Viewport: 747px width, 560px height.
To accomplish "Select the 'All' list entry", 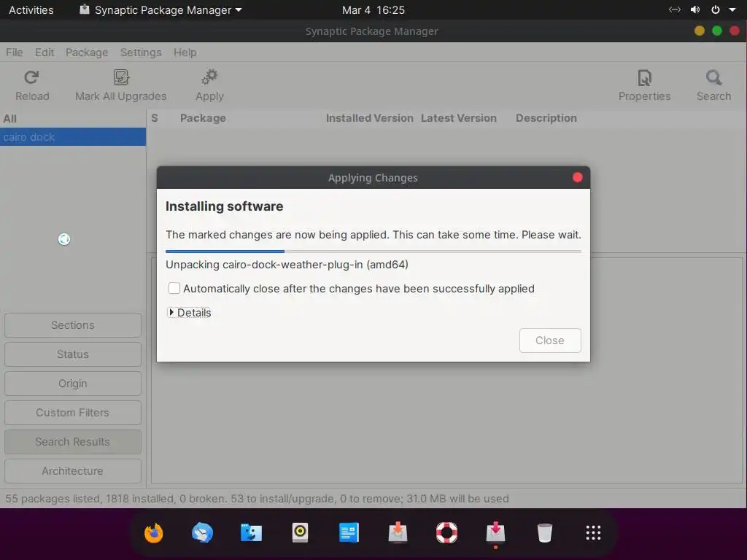I will (73, 119).
